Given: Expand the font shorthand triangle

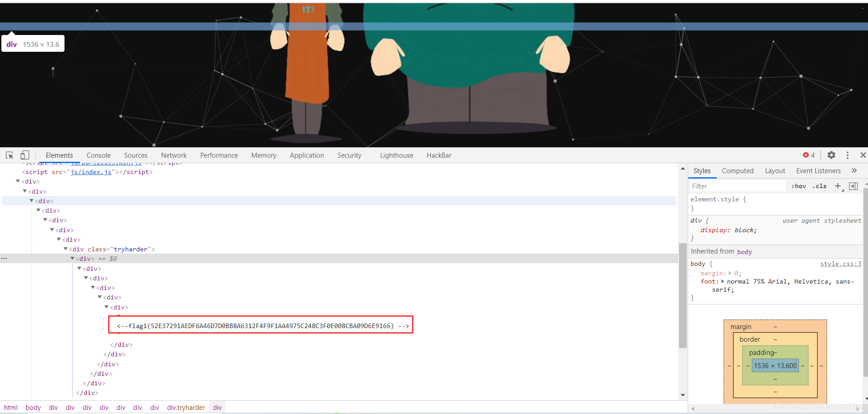Looking at the screenshot, I should click(723, 282).
